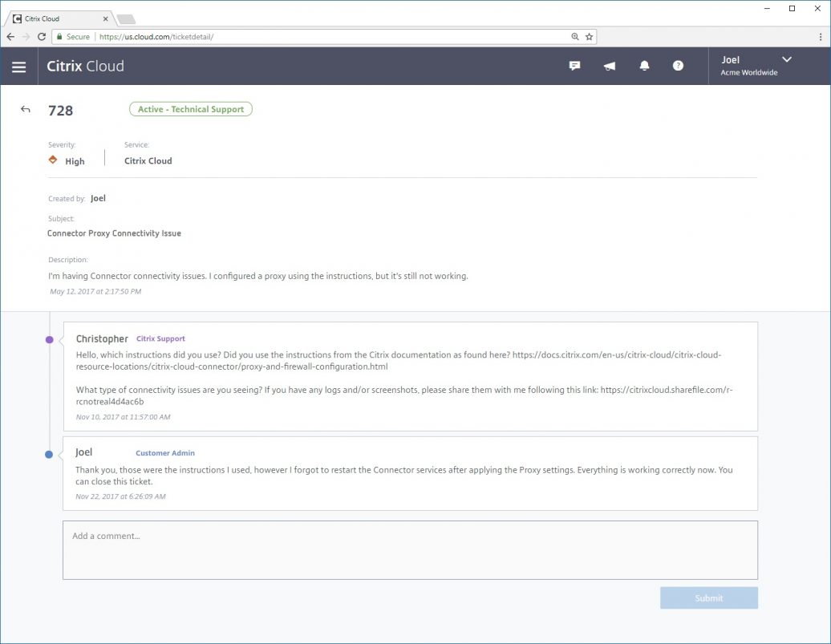Viewport: 831px width, 644px height.
Task: Click the browser back arrow
Action: (10, 37)
